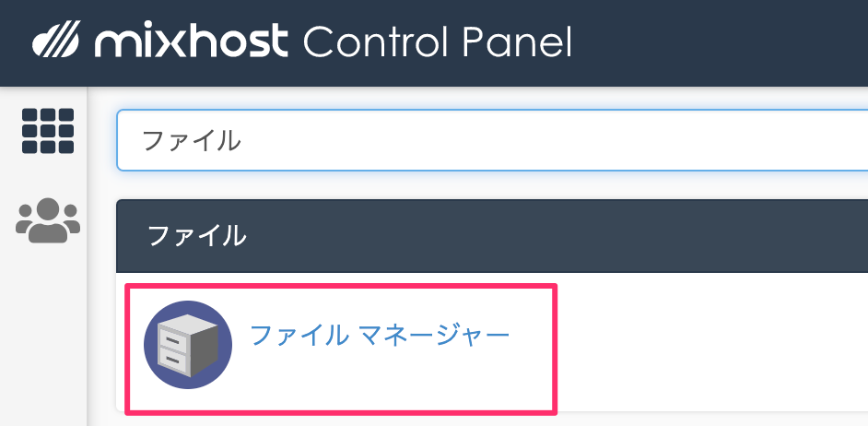This screenshot has width=868, height=426.
Task: Click the purple circle drawer icon
Action: (188, 345)
